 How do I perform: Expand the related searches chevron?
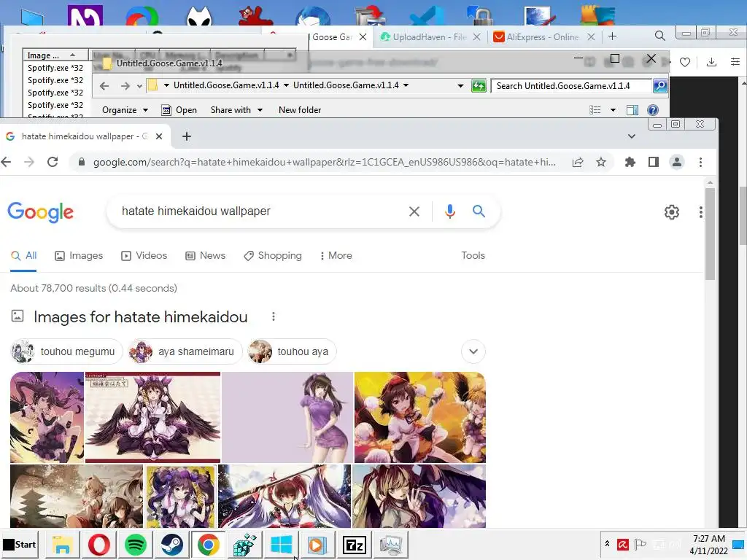click(x=473, y=351)
